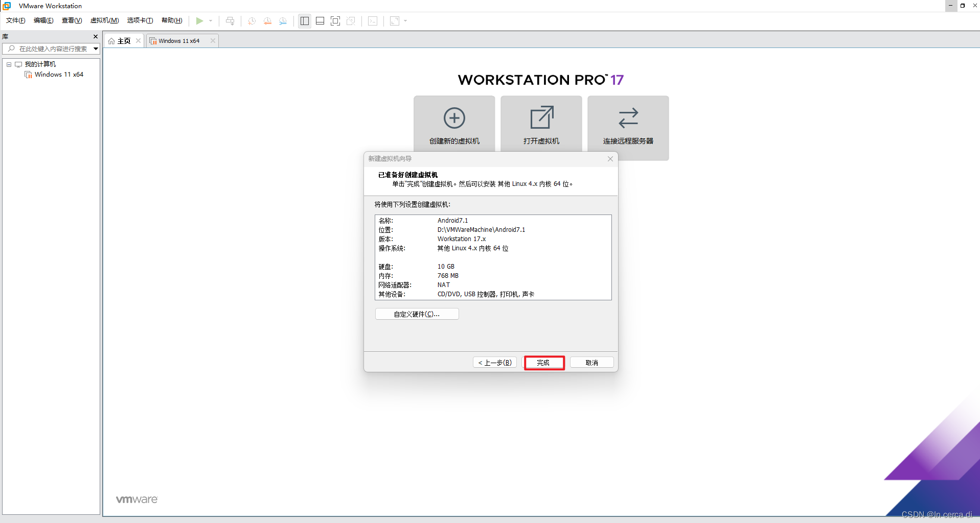Click the D:\VMWareMachine\Android7.1 location text
Image resolution: width=980 pixels, height=523 pixels.
pyautogui.click(x=481, y=230)
